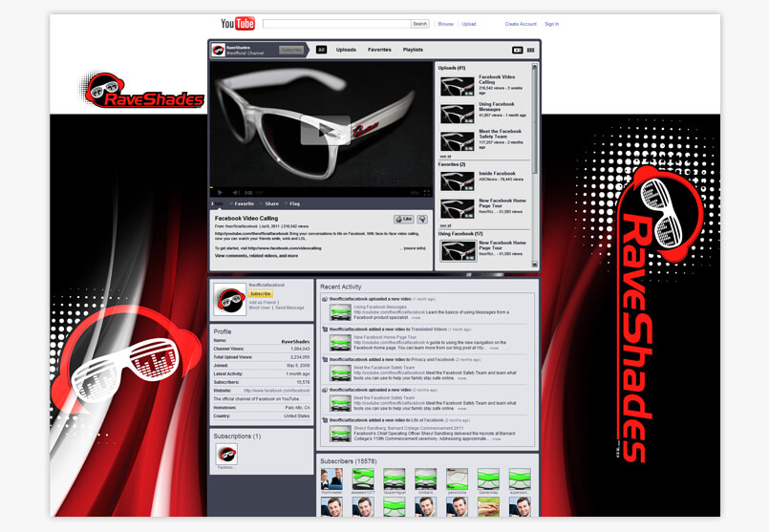
Task: Open the Browse link
Action: 445,24
